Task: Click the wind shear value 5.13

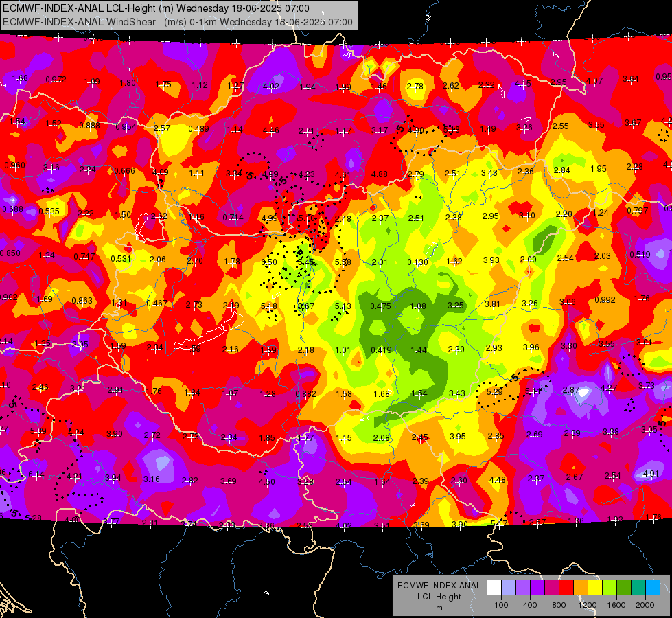Action: click(343, 306)
